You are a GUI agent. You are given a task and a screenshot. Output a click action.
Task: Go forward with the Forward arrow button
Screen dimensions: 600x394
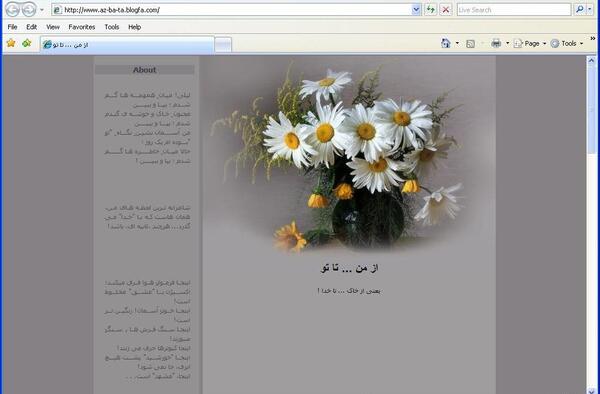(29, 10)
